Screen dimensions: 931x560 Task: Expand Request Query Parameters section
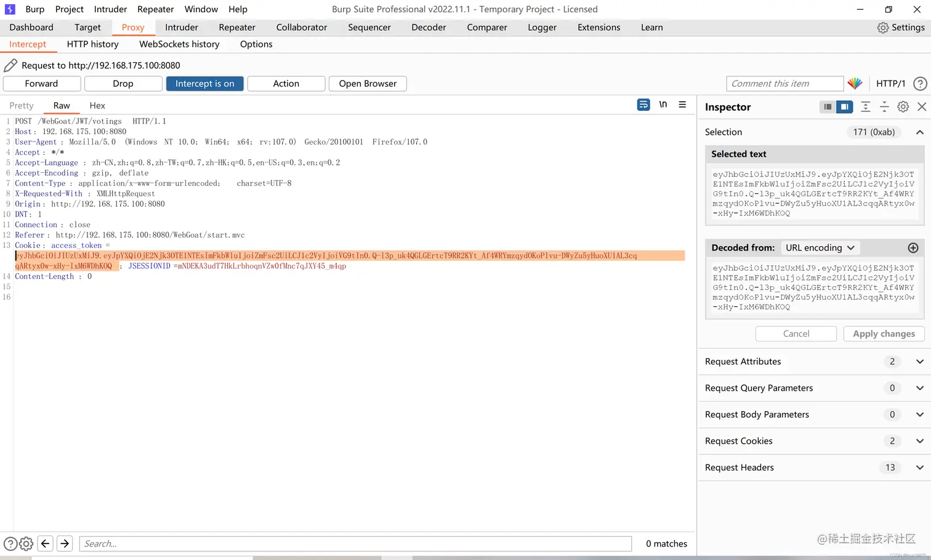click(919, 388)
